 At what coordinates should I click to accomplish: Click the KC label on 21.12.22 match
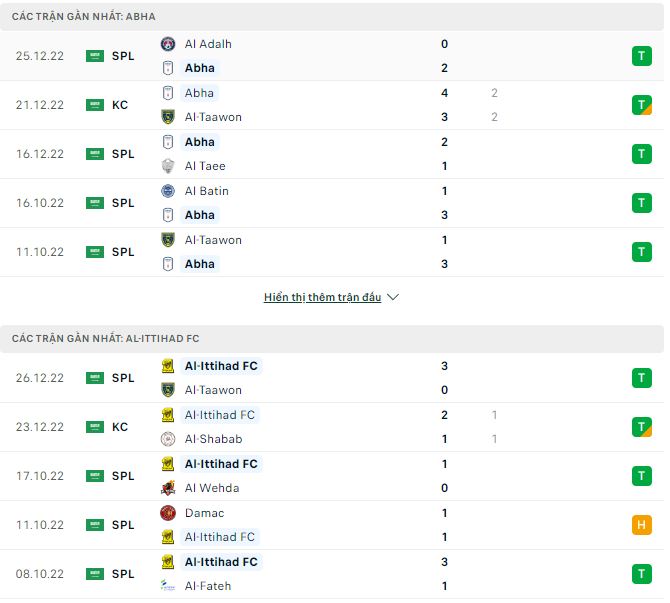point(120,105)
